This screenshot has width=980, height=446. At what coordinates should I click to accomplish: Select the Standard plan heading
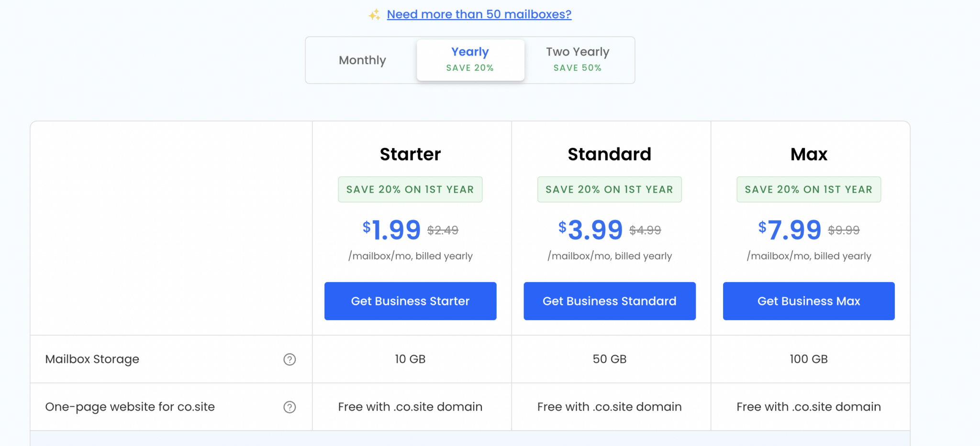(x=609, y=154)
